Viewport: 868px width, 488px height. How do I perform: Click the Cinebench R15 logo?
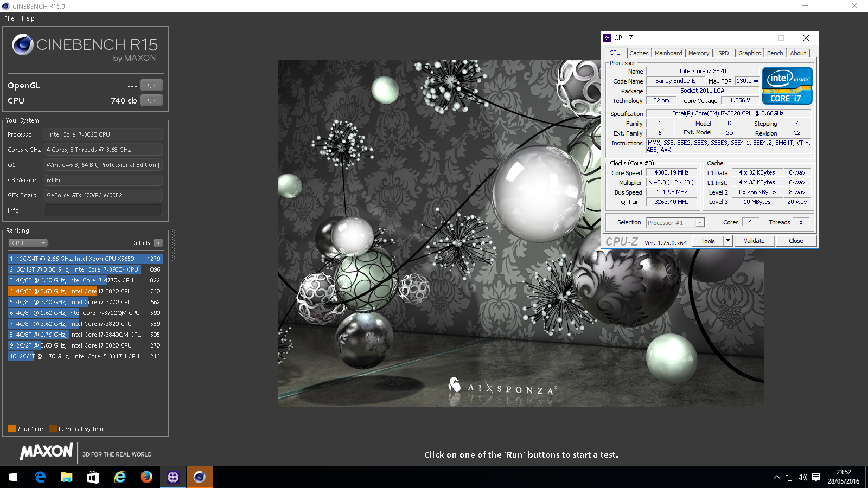point(85,48)
